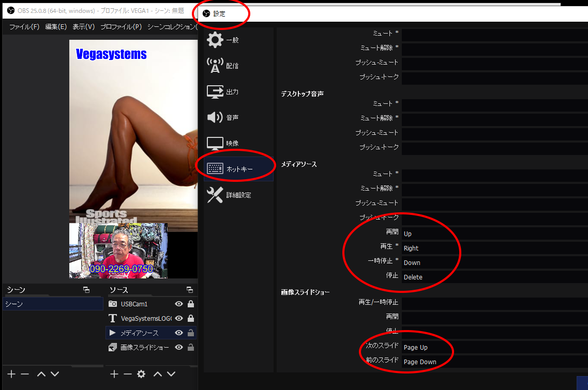
Task: Toggle visibility eye of メディアソース source
Action: click(179, 333)
